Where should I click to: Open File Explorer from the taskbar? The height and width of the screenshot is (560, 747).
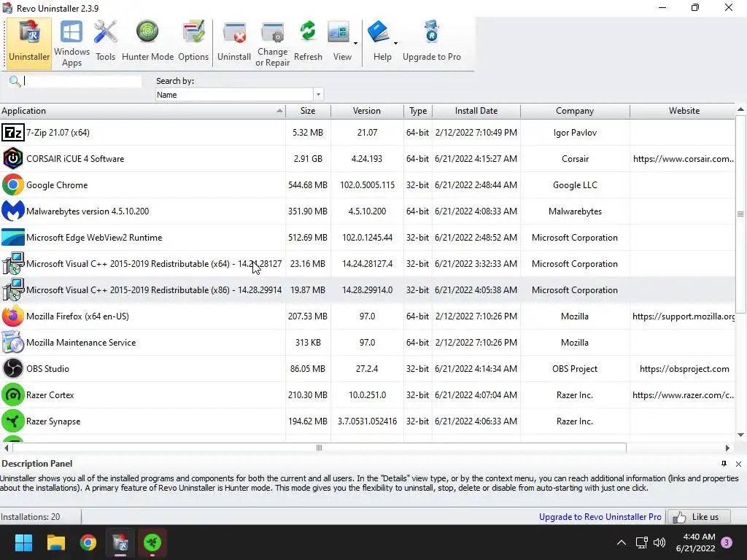55,542
